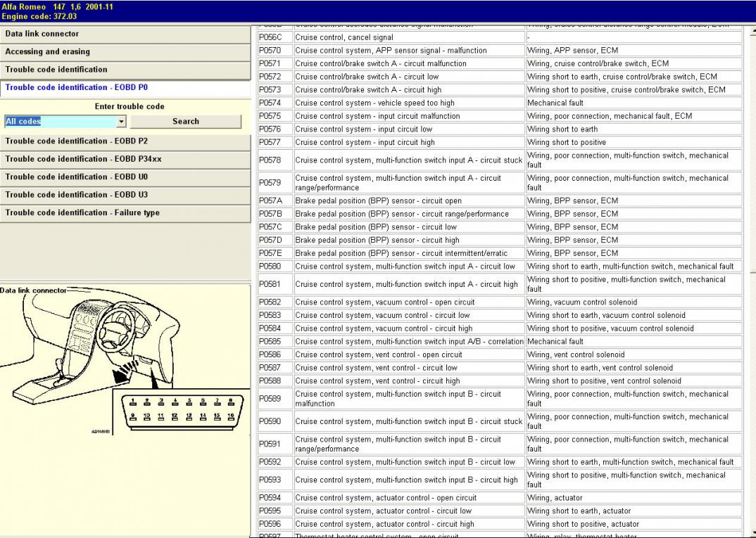
Task: Click the dashboard location illustration
Action: (92, 346)
